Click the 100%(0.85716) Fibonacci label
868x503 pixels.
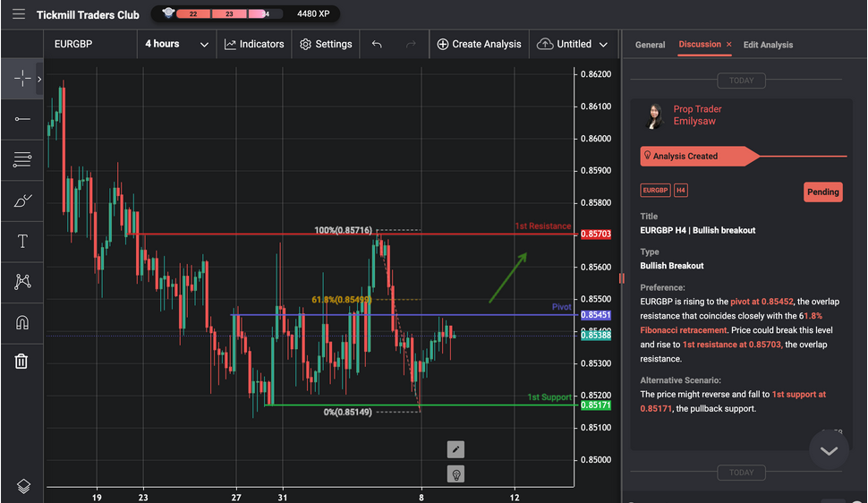coord(344,230)
